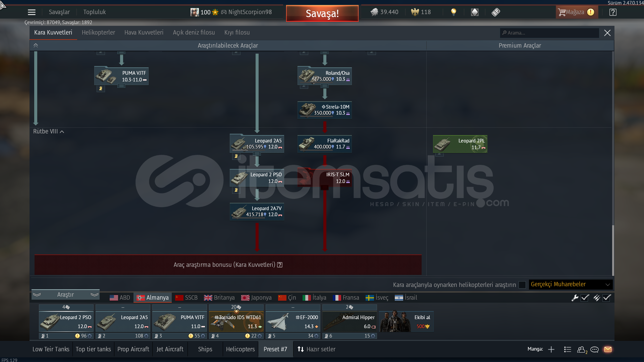Collapse the research tree header chevron

[36, 46]
